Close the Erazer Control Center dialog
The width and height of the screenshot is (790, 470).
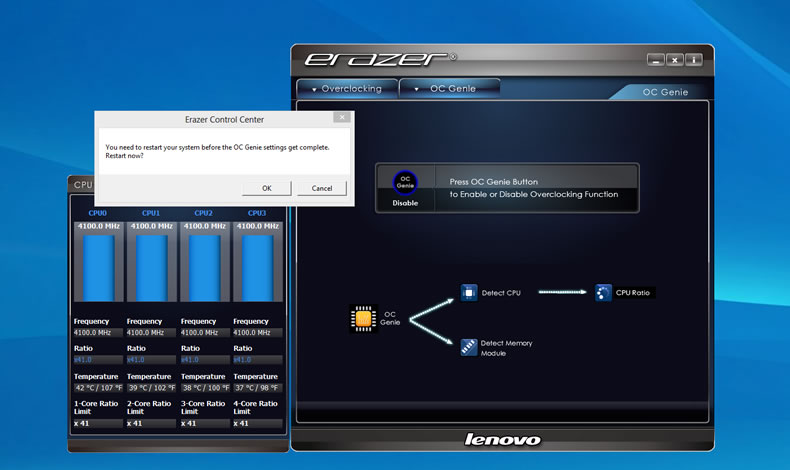[x=342, y=117]
